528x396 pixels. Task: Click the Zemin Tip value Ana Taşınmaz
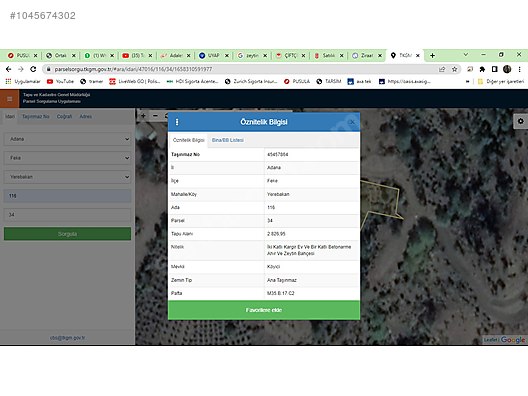tap(282, 280)
